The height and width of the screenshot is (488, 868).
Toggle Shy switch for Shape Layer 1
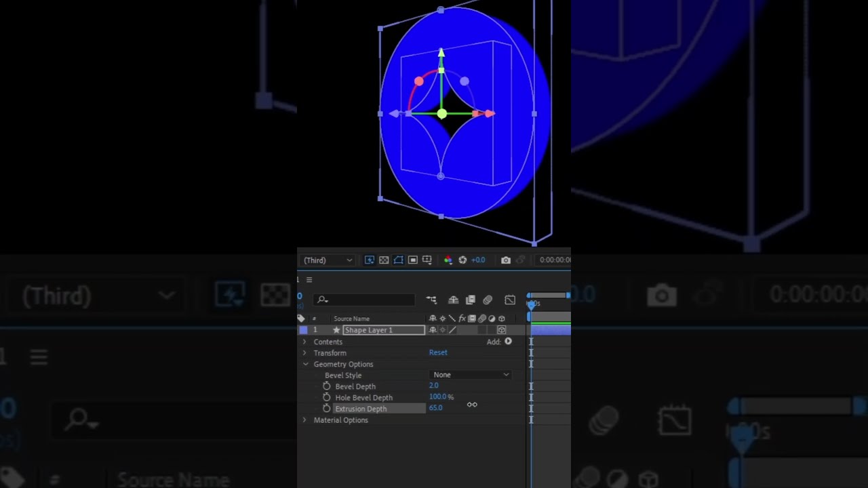pyautogui.click(x=433, y=330)
